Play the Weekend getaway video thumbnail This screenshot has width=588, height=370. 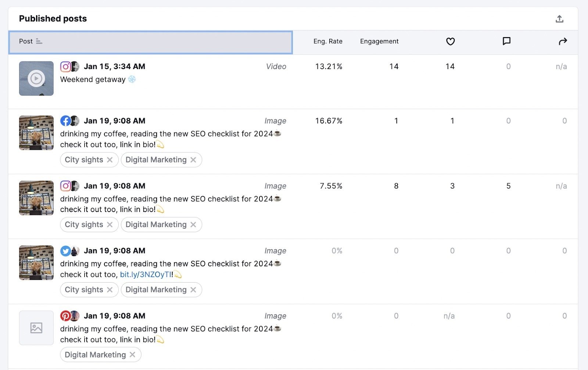pos(36,78)
